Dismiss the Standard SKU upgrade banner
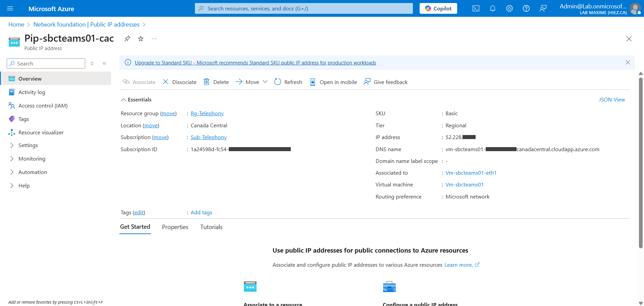This screenshot has height=306, width=644. point(628,62)
